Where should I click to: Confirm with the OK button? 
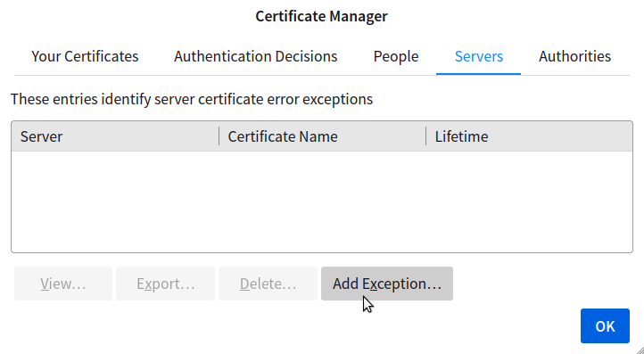pyautogui.click(x=605, y=326)
